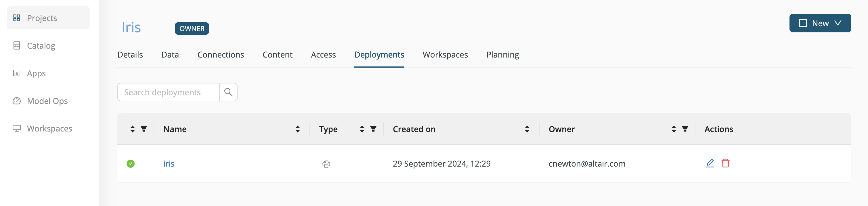The height and width of the screenshot is (206, 868).
Task: Open Projects in the sidebar
Action: click(48, 18)
